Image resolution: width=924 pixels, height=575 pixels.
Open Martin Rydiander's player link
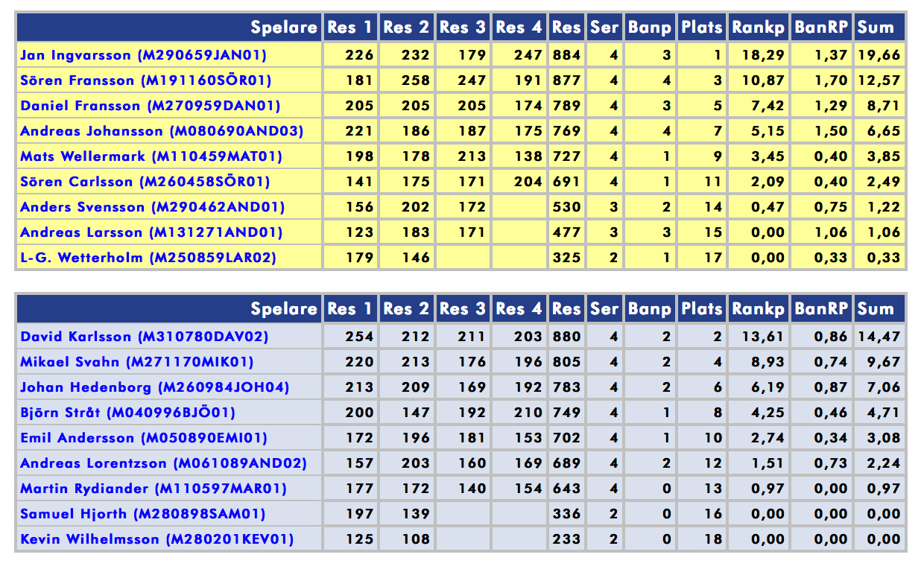153,489
